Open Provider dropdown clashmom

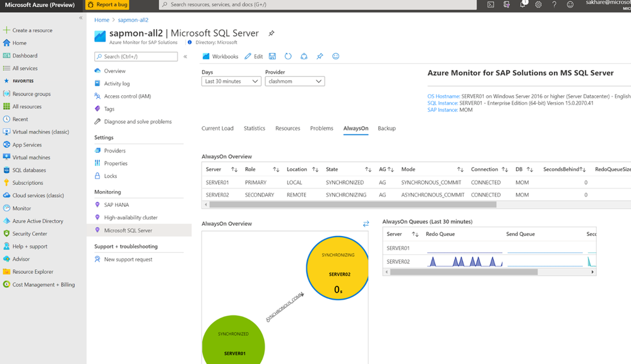(x=294, y=81)
